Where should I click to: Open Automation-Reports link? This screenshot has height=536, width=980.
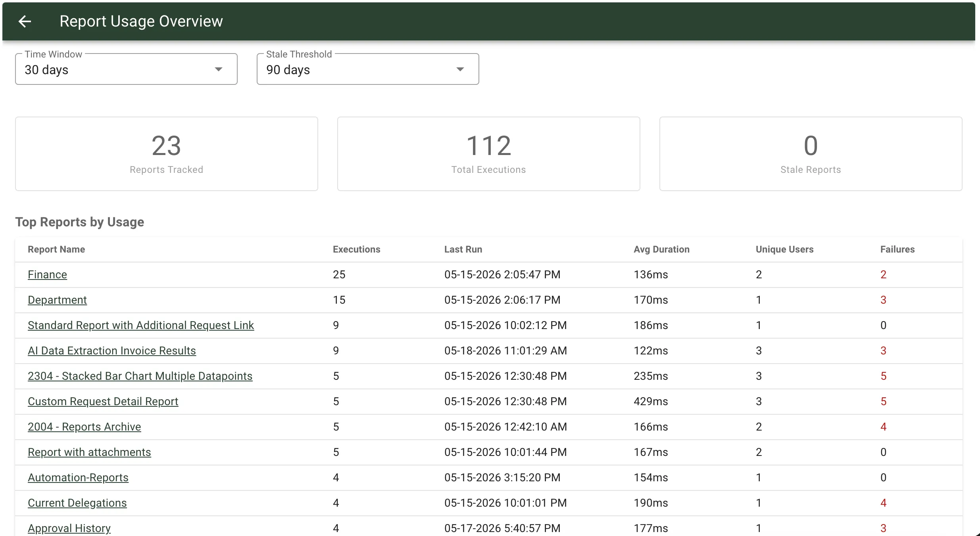click(x=78, y=477)
